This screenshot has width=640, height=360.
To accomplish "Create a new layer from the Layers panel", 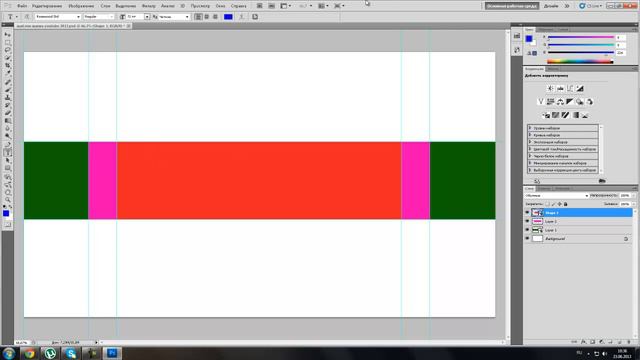I will tap(620, 342).
